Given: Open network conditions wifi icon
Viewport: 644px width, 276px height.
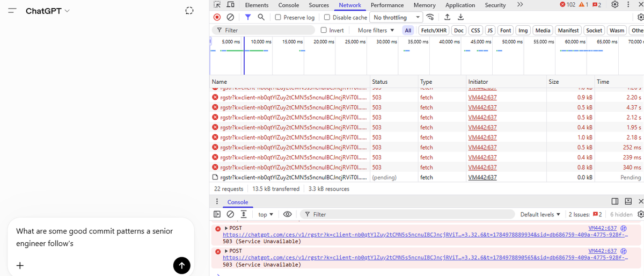Looking at the screenshot, I should point(430,17).
